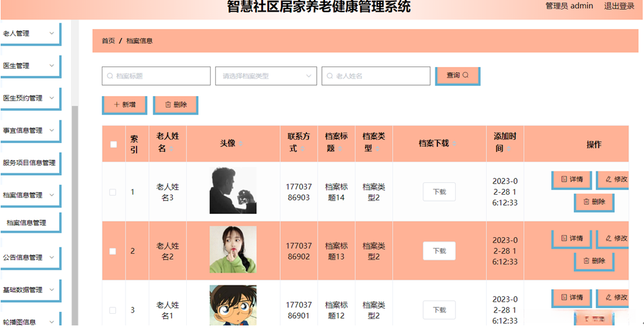Click the plus icon on 新增 button
The image size is (644, 328).
click(117, 105)
